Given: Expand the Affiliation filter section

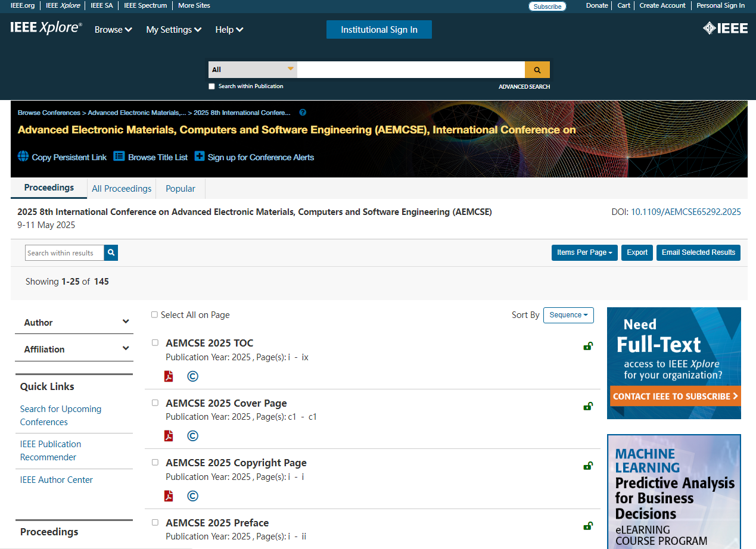Looking at the screenshot, I should [74, 349].
